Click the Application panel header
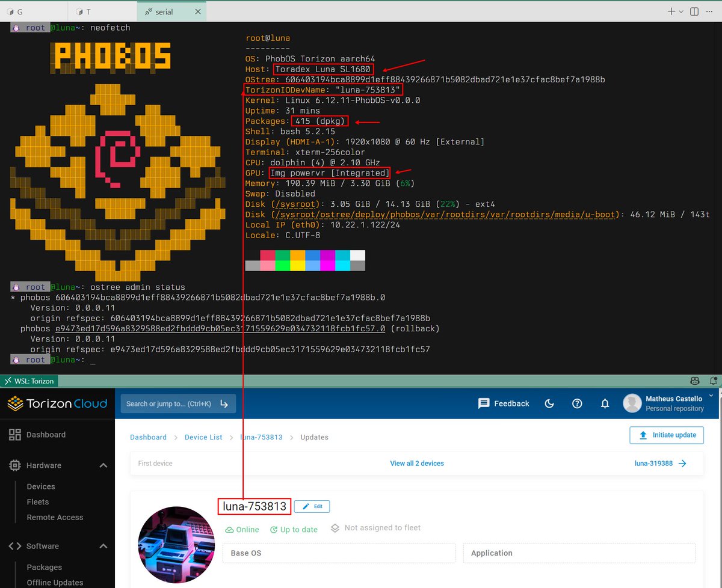The height and width of the screenshot is (588, 722). [579, 553]
